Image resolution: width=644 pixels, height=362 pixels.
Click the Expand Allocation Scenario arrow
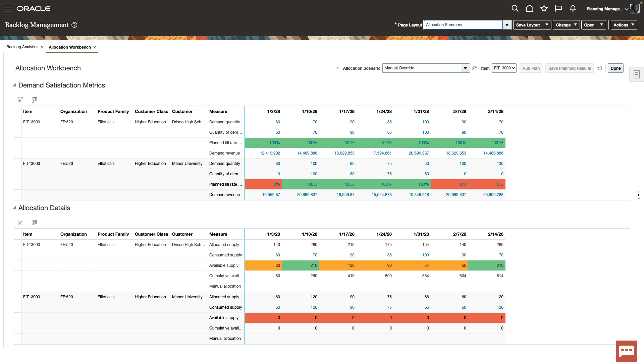pos(337,68)
